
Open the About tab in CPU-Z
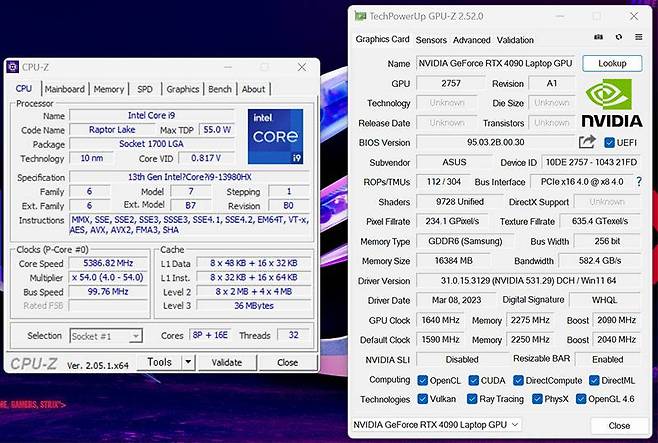point(253,89)
